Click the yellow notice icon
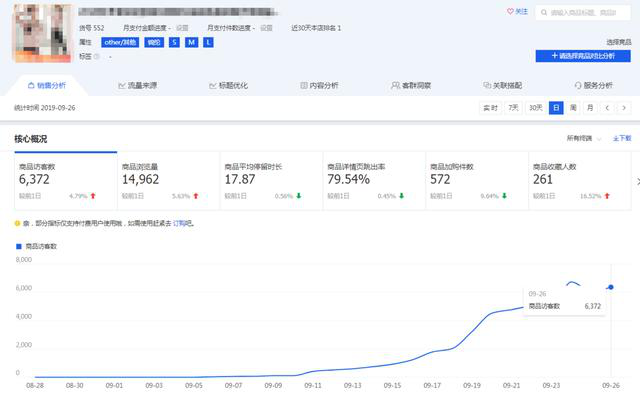 [17, 223]
